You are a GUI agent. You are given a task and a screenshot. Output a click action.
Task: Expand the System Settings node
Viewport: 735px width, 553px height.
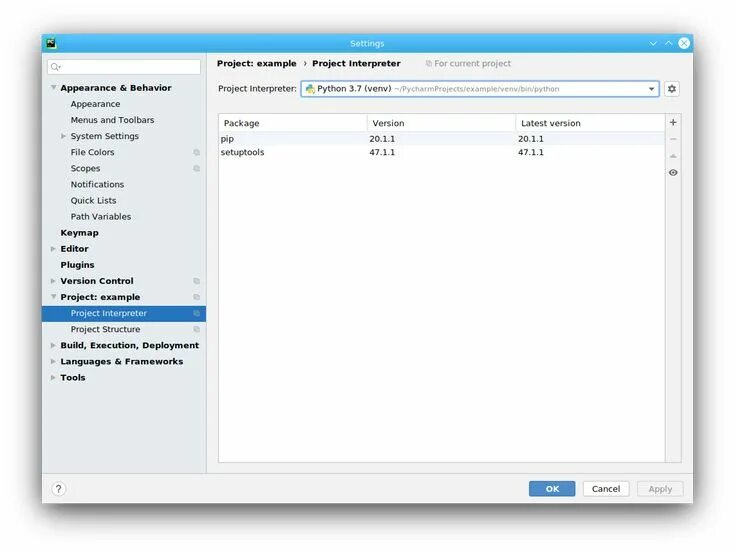tap(63, 136)
